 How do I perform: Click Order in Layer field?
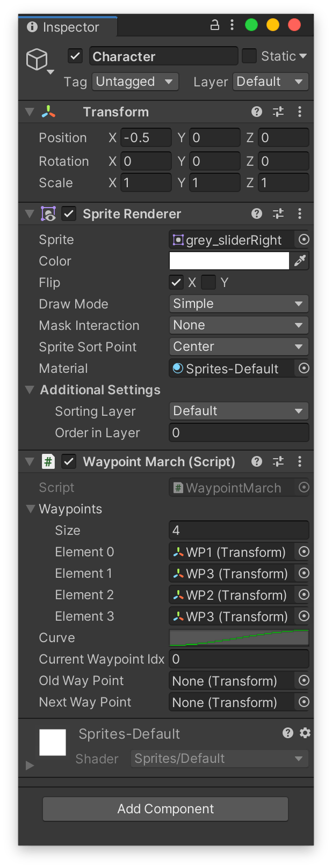click(239, 432)
